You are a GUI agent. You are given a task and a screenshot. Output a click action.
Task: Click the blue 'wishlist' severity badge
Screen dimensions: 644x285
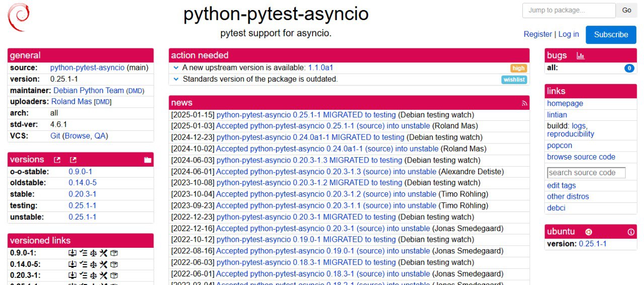click(514, 80)
